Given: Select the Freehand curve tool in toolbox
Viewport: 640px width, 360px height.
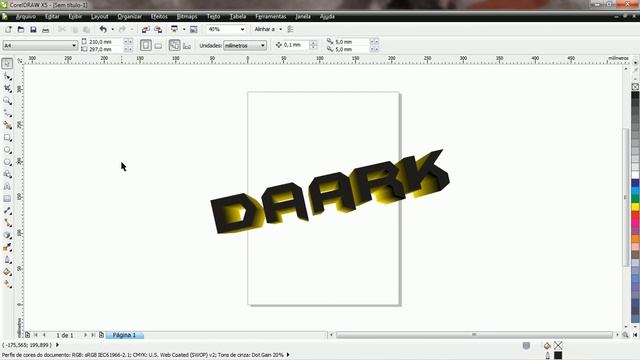Looking at the screenshot, I should click(x=7, y=113).
